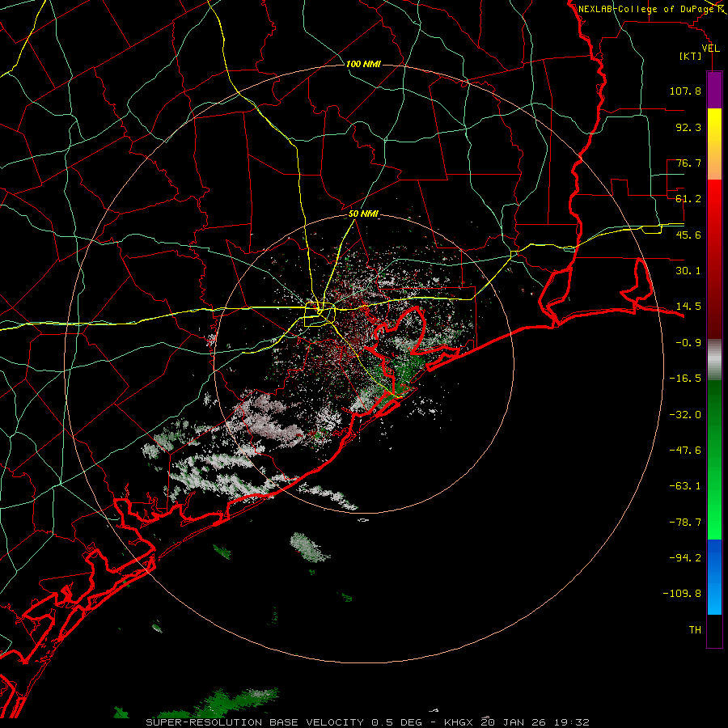Select the 14.5 legend value
The width and height of the screenshot is (728, 728).
pyautogui.click(x=688, y=307)
